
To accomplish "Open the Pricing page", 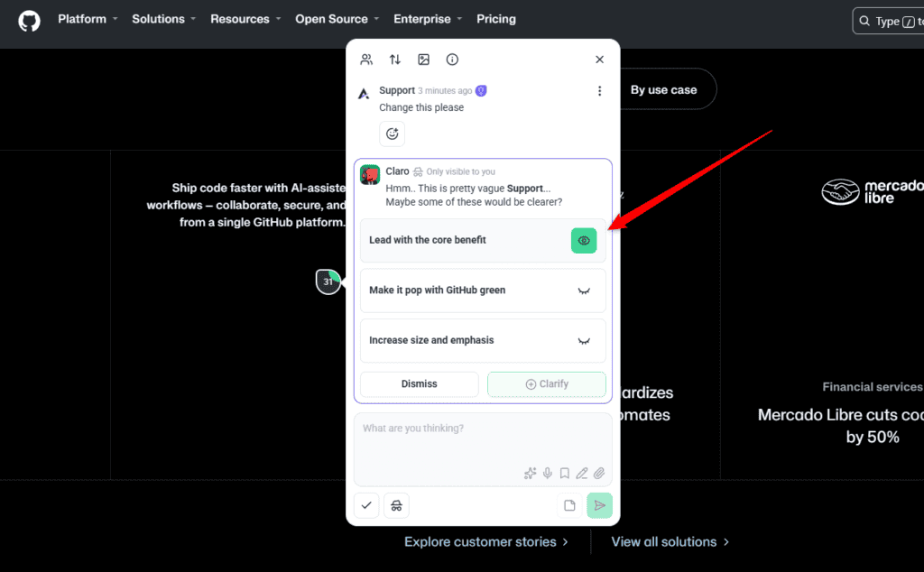I will [x=496, y=19].
